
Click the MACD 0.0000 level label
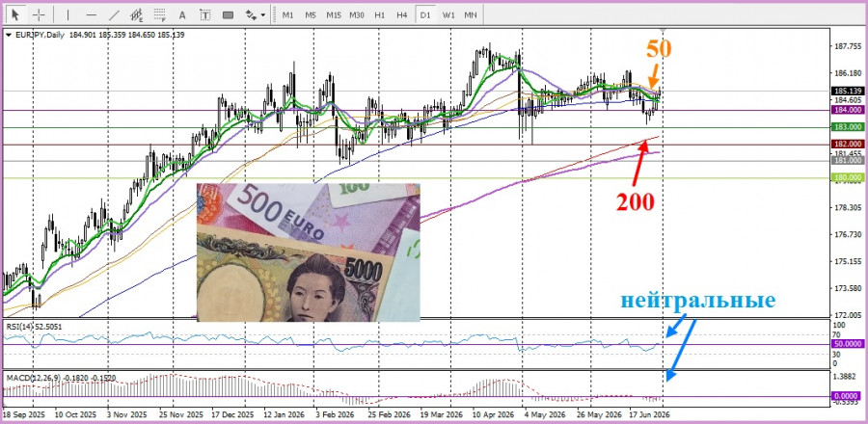coord(847,396)
